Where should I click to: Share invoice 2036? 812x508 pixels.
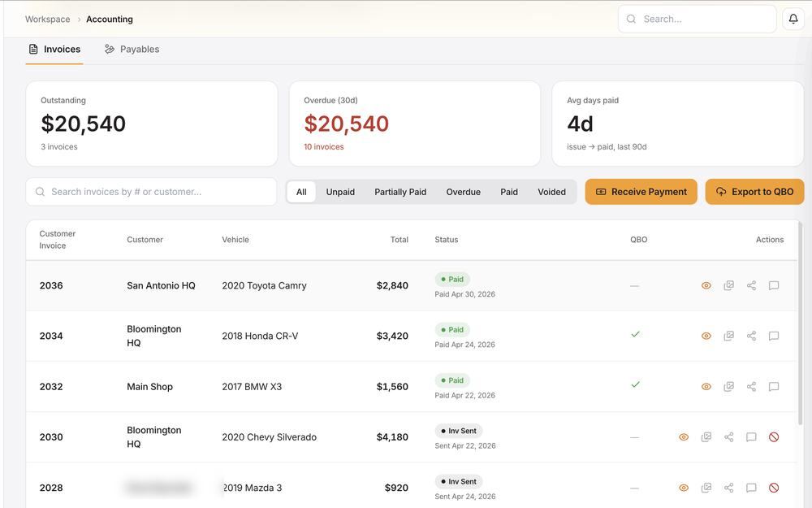[751, 285]
